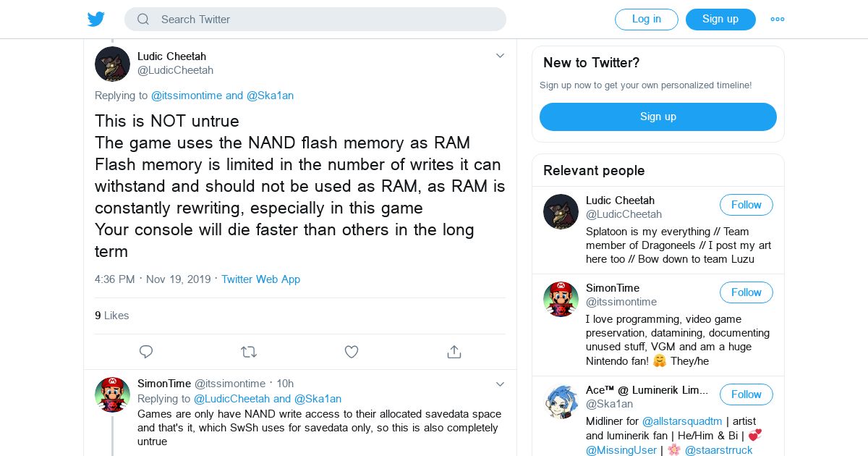Viewport: 868px width, 456px height.
Task: Click the search magnifier icon
Action: [143, 20]
